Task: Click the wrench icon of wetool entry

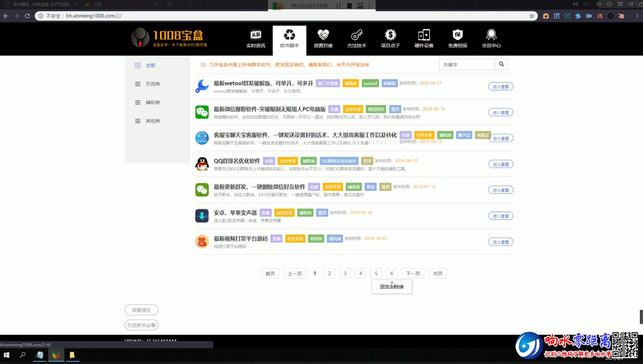Action: point(202,86)
